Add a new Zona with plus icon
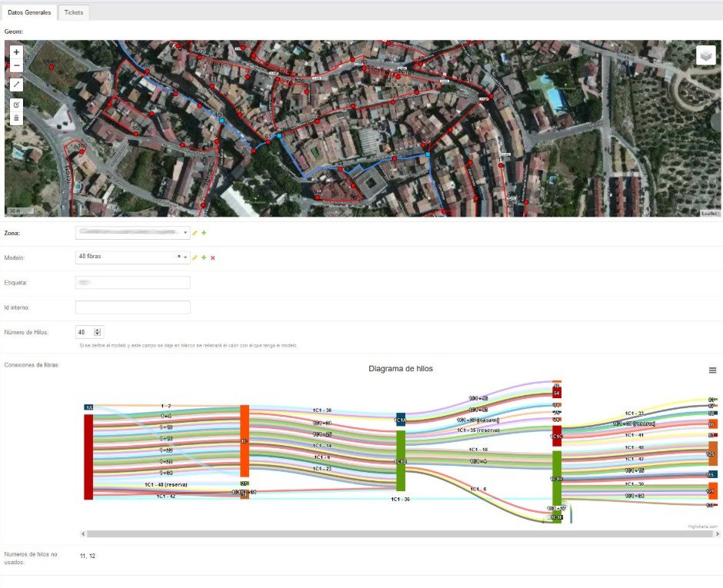This screenshot has height=588, width=723. [x=204, y=233]
